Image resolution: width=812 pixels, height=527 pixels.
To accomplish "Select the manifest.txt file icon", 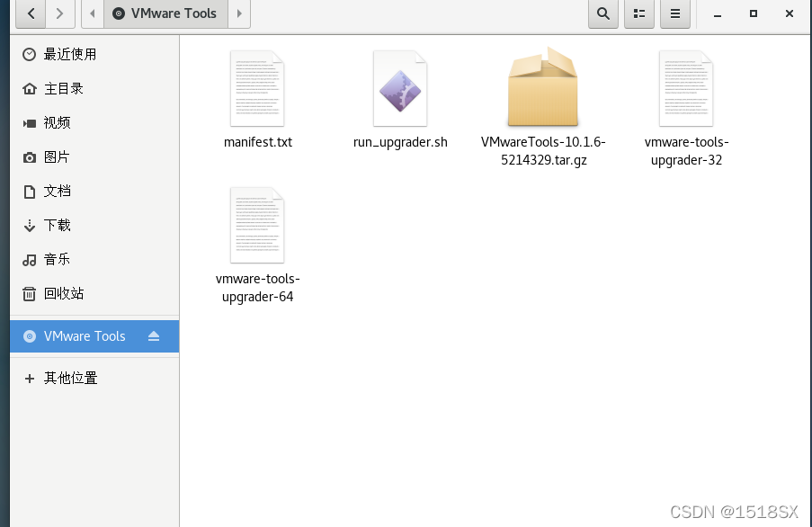I will coord(257,88).
